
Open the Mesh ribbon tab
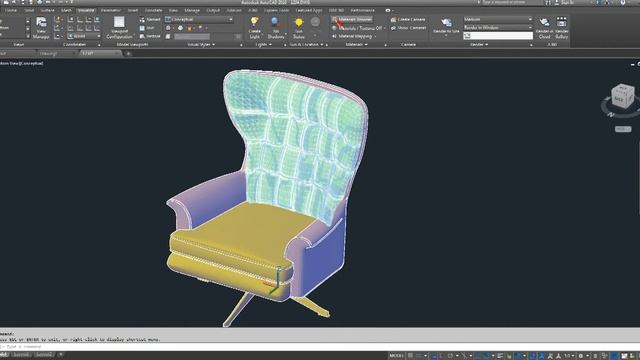[x=66, y=10]
